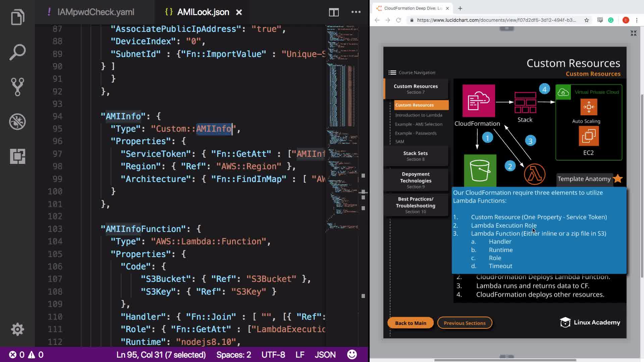Open the Extensions view icon
The height and width of the screenshot is (362, 644).
[x=17, y=156]
